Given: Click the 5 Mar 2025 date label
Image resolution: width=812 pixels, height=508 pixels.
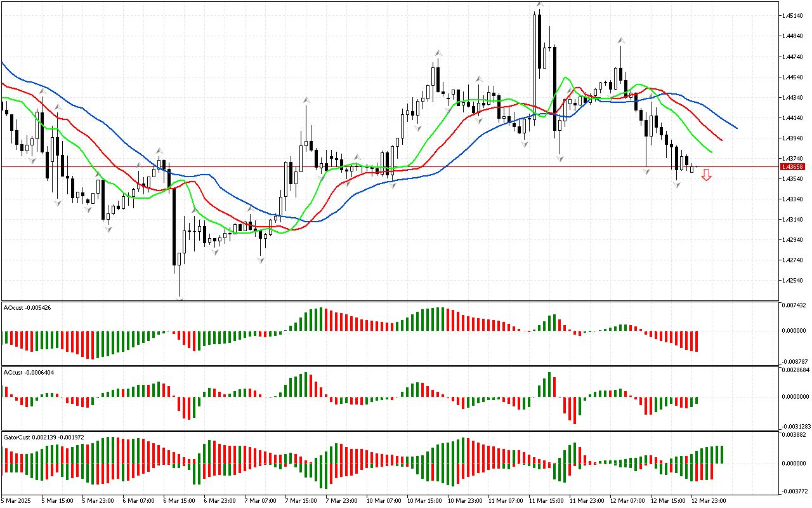Looking at the screenshot, I should coord(16,500).
